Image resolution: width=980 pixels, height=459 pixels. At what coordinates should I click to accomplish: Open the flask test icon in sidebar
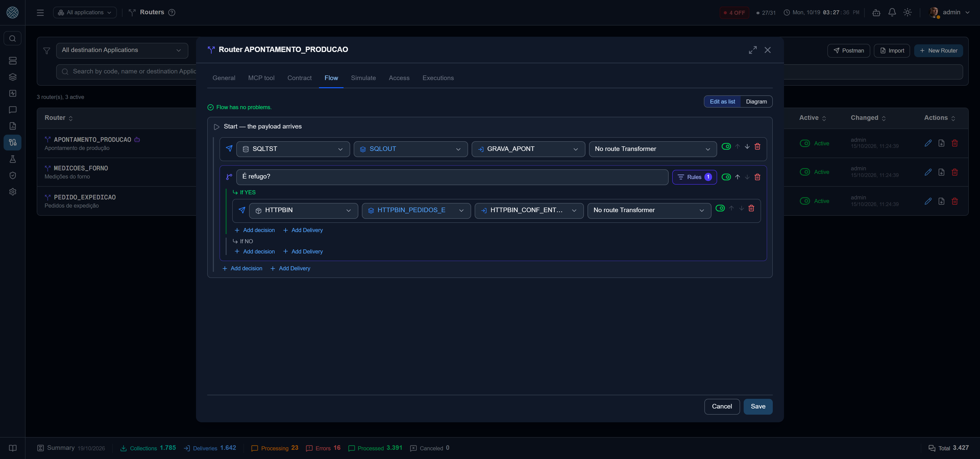13,159
